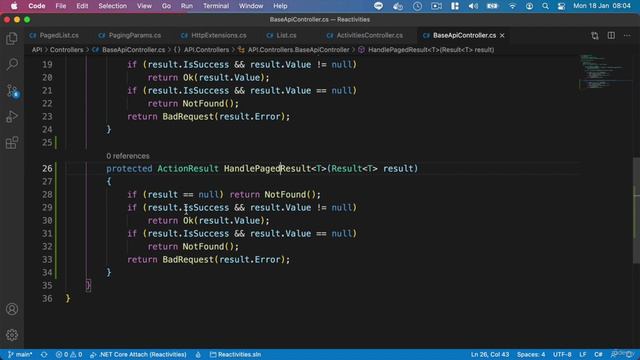Screen dimensions: 640x360
Task: Open the Code application menu
Action: [37, 6]
